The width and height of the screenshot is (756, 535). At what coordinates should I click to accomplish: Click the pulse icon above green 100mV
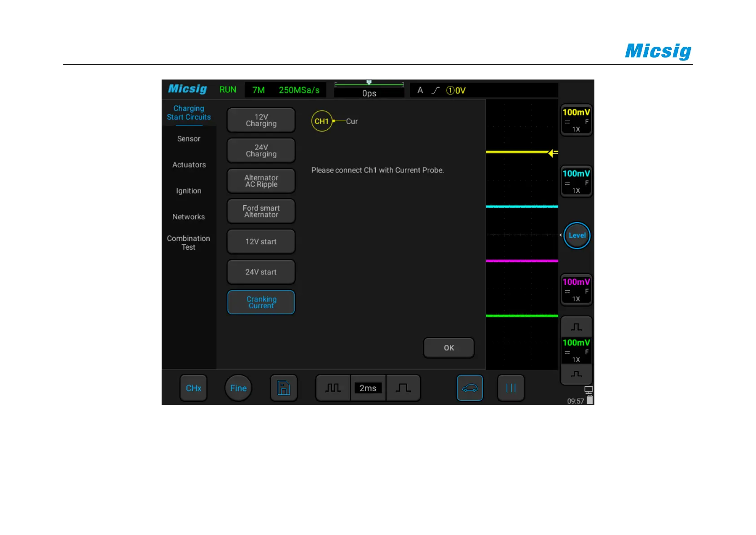[576, 327]
